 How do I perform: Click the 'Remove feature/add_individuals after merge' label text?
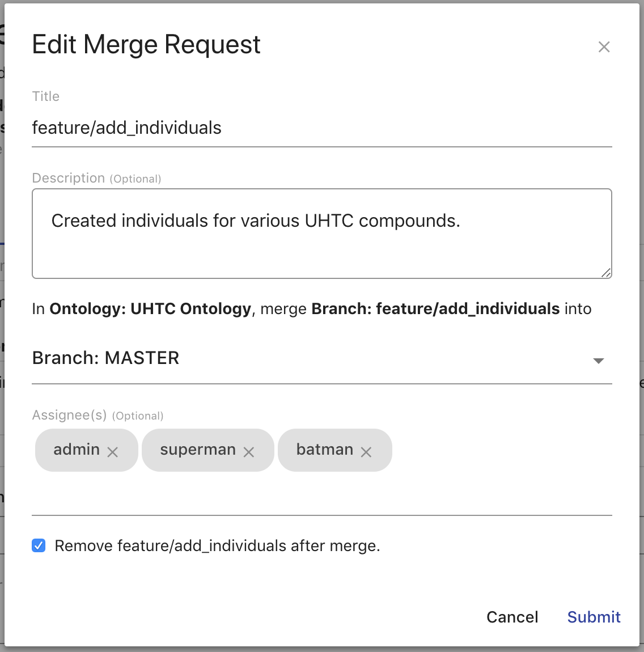tap(217, 546)
